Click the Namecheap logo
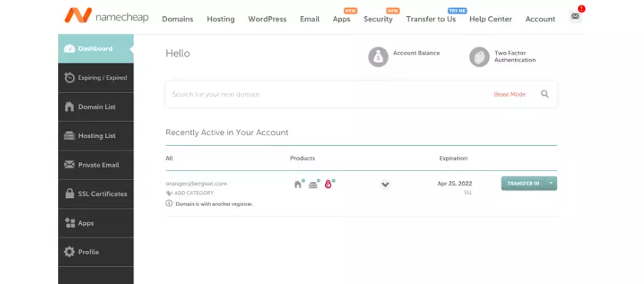Viewport: 644px width, 284px height. pyautogui.click(x=107, y=16)
